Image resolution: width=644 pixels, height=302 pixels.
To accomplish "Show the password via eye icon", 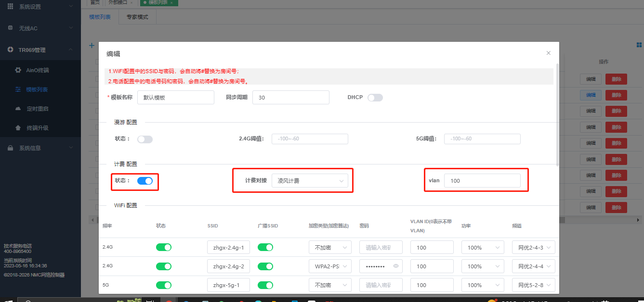I will pos(396,266).
